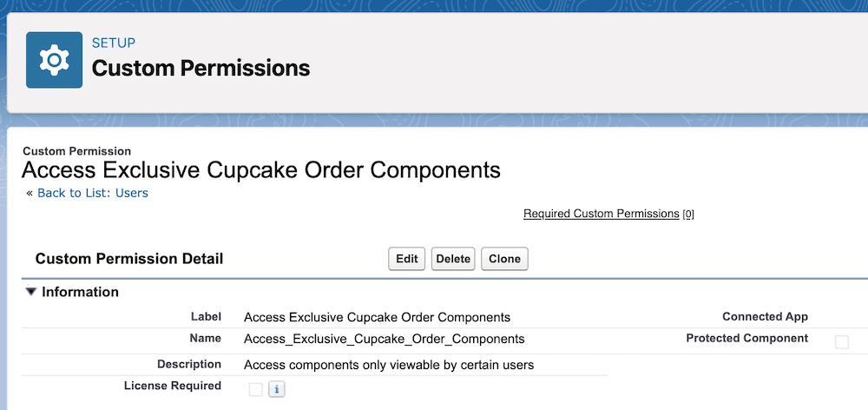Viewport: 868px width, 410px height.
Task: Click the Custom Permission Detail heading
Action: pos(129,259)
